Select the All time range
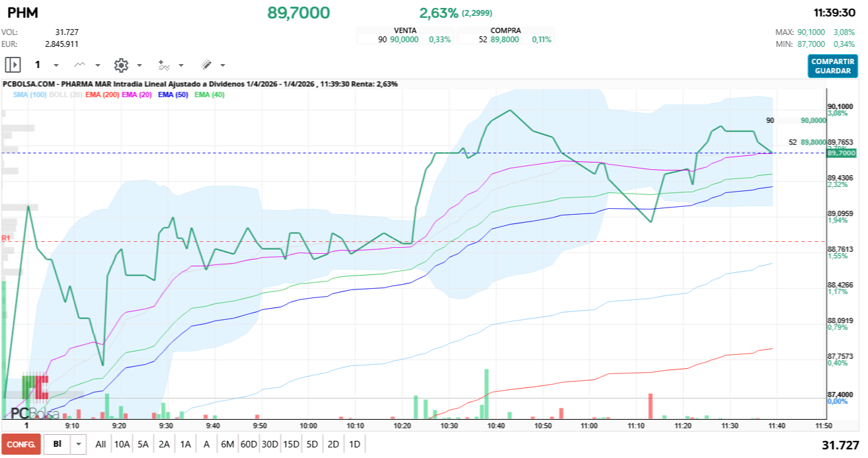The image size is (868, 458). click(100, 444)
